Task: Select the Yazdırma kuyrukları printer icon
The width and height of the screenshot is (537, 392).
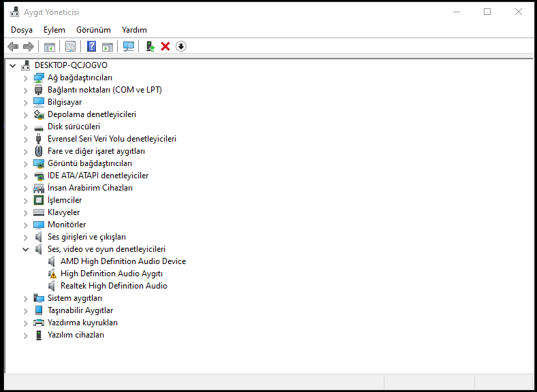Action: (39, 323)
